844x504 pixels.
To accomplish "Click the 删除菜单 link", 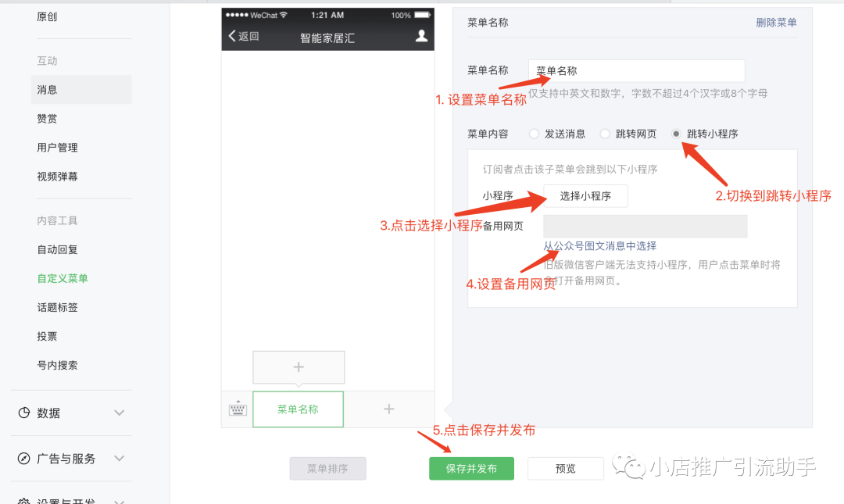I will click(x=776, y=23).
